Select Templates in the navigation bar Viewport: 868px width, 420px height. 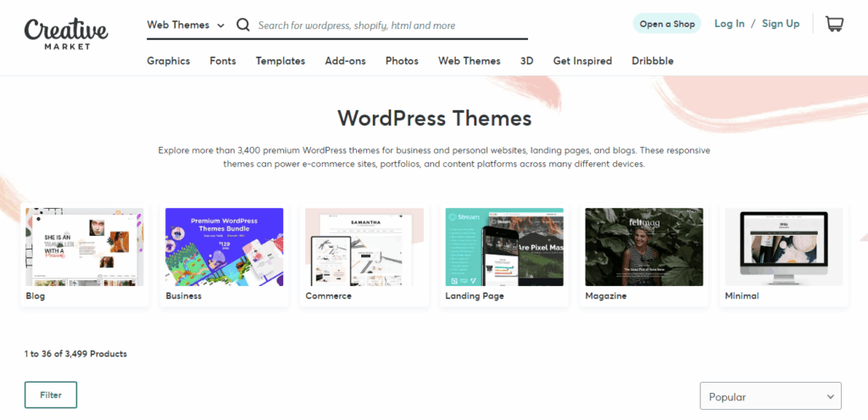point(280,61)
